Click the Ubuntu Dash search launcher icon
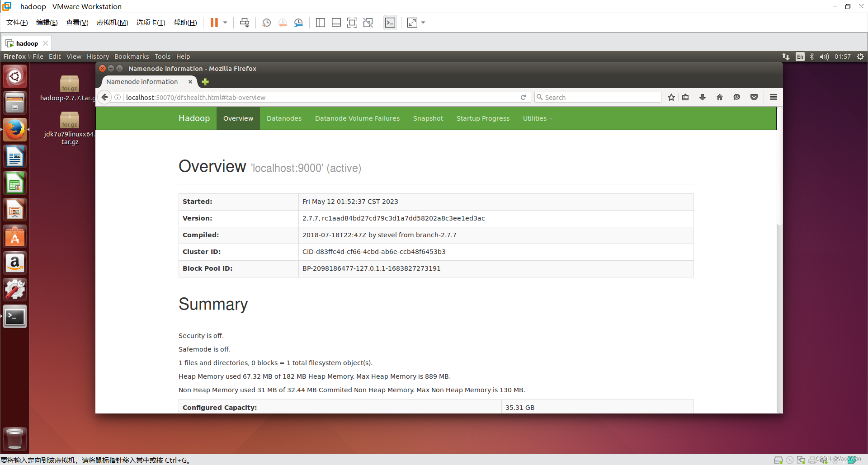Screen dimensions: 868x465 pyautogui.click(x=15, y=76)
